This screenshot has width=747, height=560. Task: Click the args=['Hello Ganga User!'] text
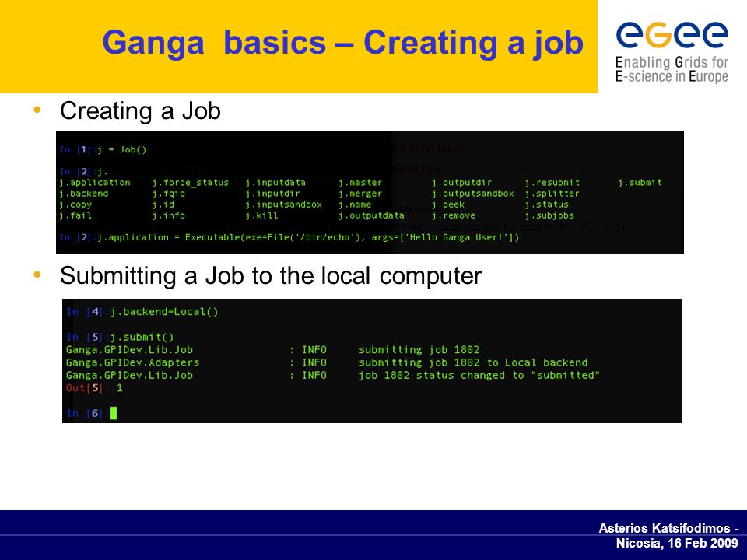click(445, 237)
